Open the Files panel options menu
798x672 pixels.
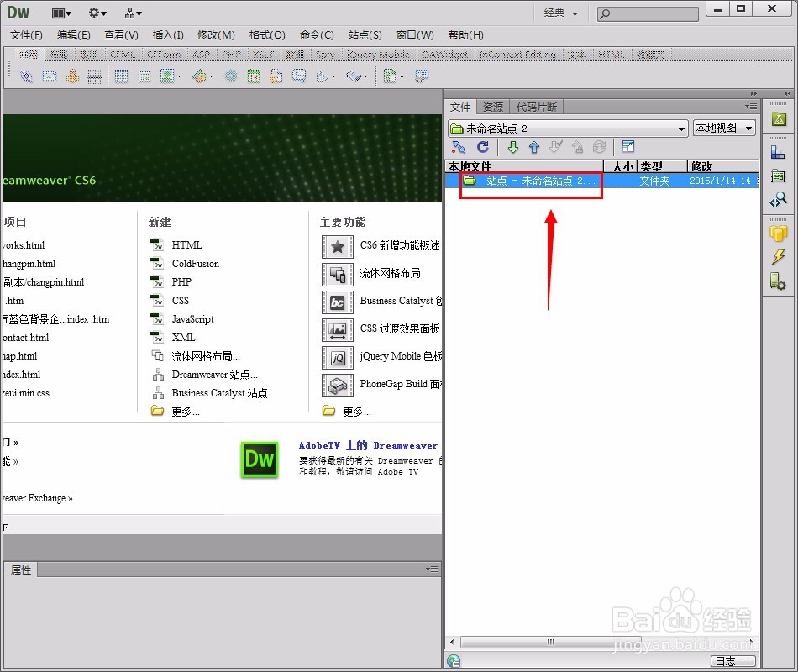click(751, 107)
